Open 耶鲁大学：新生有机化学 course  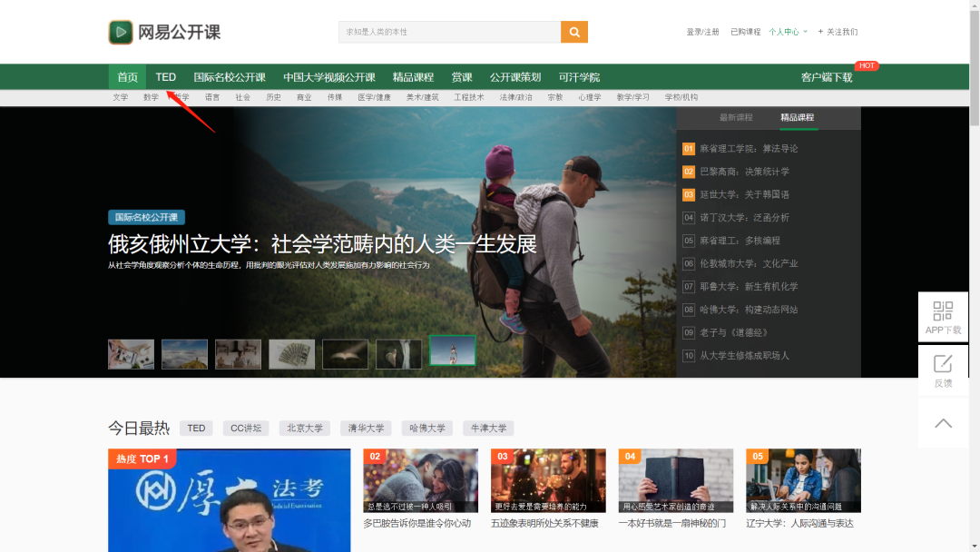(749, 286)
